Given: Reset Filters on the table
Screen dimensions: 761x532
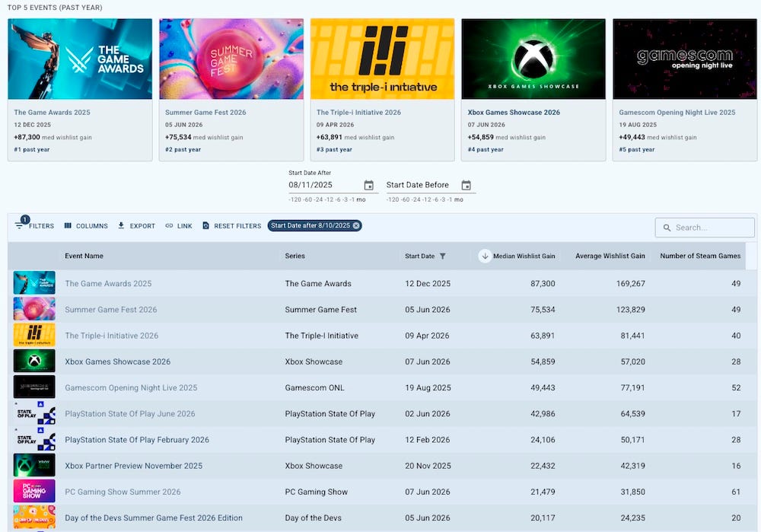Looking at the screenshot, I should [231, 226].
